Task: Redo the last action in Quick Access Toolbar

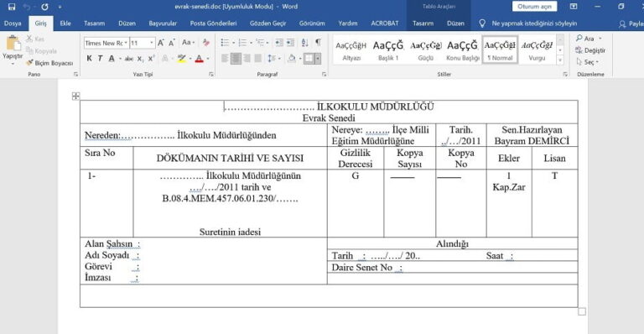Action: pyautogui.click(x=44, y=7)
